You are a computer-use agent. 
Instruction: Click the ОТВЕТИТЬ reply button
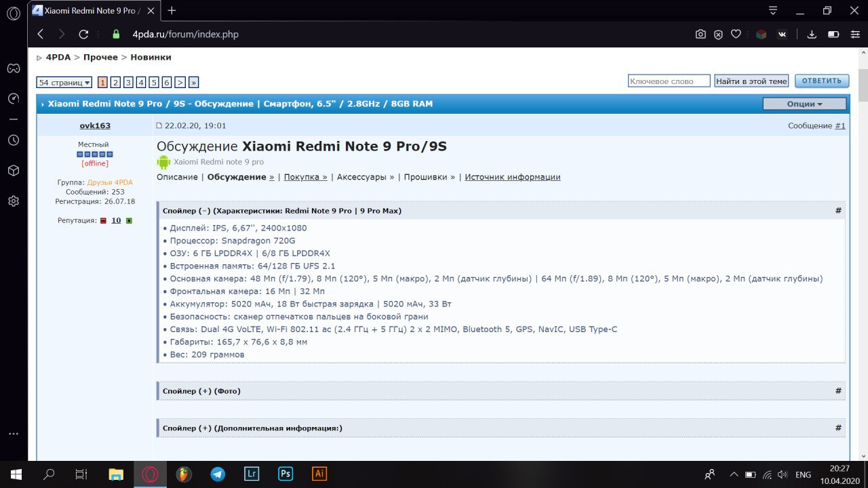(822, 81)
